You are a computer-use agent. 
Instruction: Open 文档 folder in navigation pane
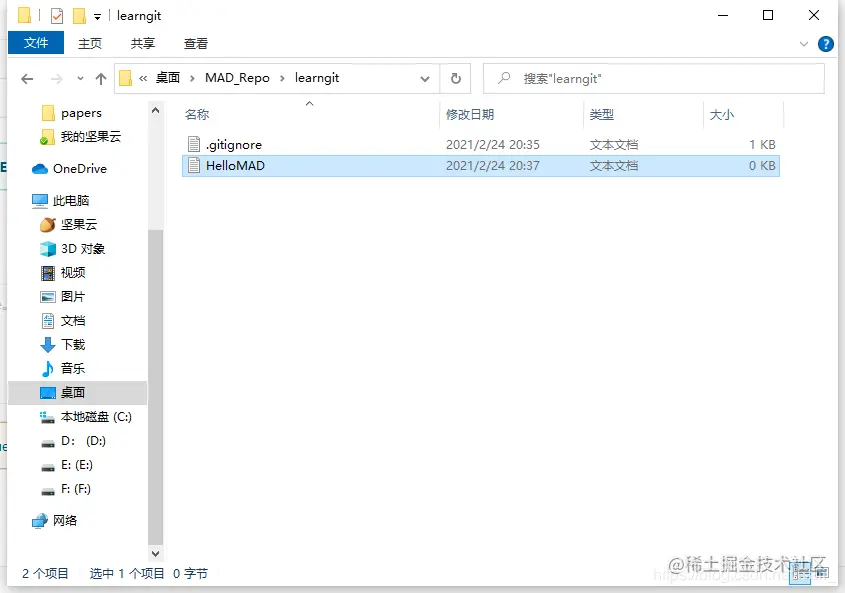click(73, 321)
